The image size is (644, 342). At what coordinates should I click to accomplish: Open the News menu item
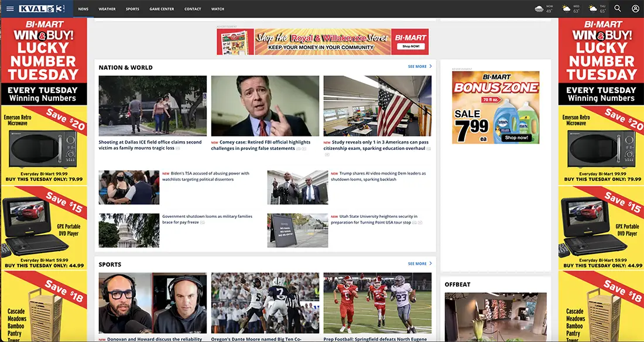[83, 9]
